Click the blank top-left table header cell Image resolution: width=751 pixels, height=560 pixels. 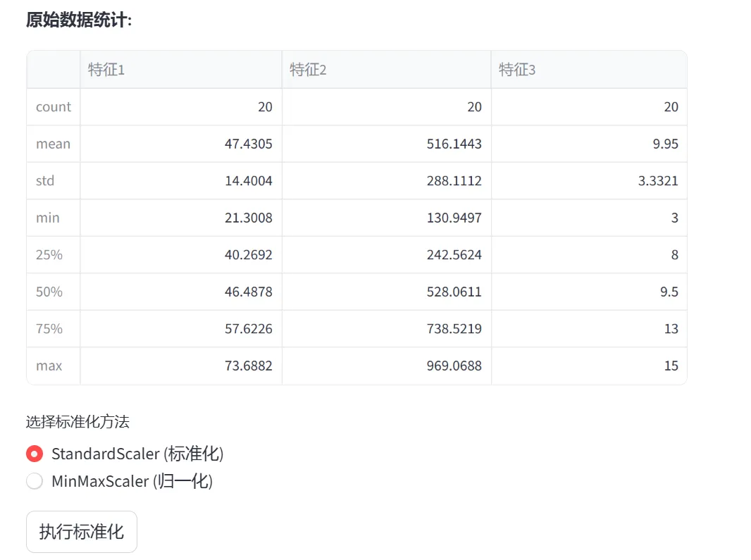(x=54, y=70)
